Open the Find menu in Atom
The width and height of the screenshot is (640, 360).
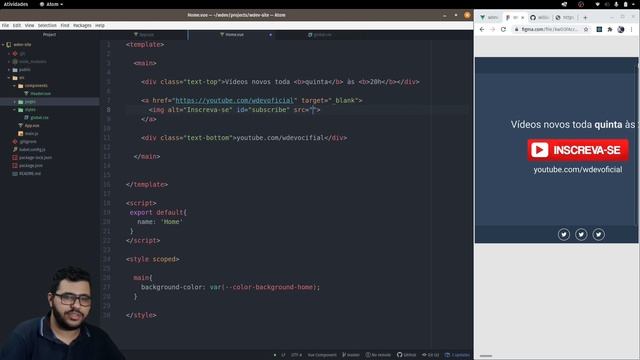[x=65, y=25]
